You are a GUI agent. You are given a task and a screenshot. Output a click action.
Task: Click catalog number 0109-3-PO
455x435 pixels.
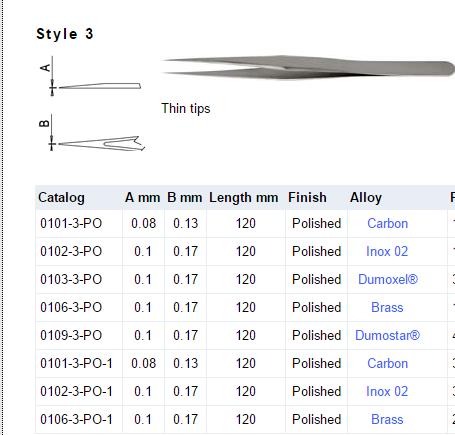[x=71, y=335]
